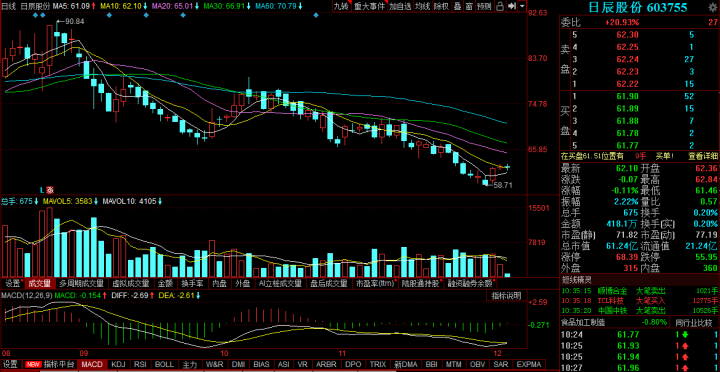Image resolution: width=720 pixels, height=372 pixels.
Task: Click the MACD(12,26,9) parameter label
Action: click(x=27, y=295)
